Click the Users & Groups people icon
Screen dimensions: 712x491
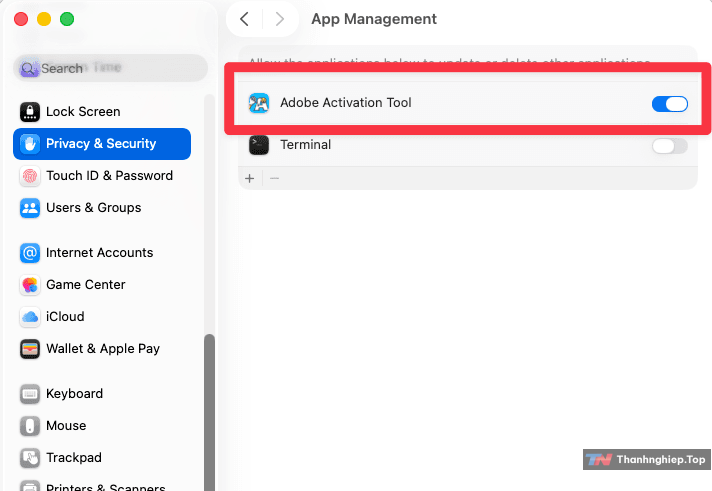30,208
